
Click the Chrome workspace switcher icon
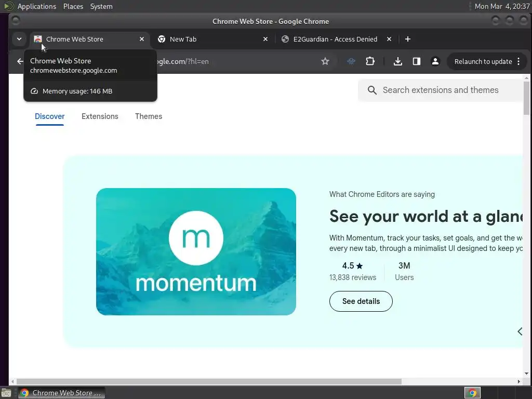tap(472, 393)
